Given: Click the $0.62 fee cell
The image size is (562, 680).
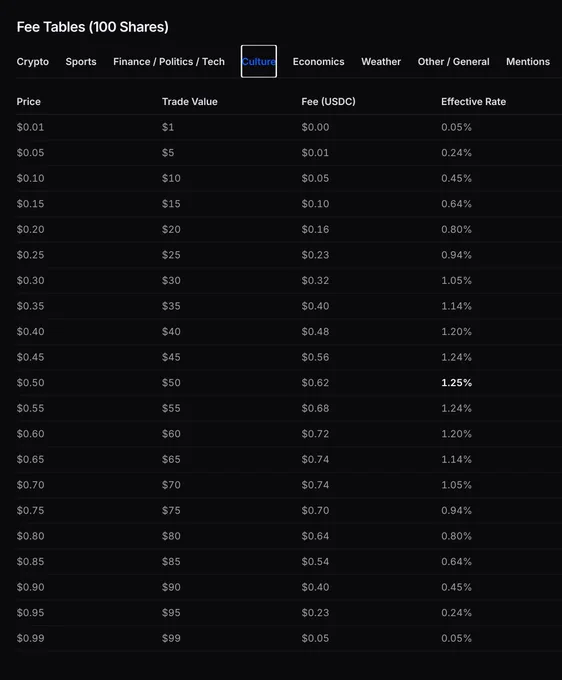Looking at the screenshot, I should click(315, 382).
